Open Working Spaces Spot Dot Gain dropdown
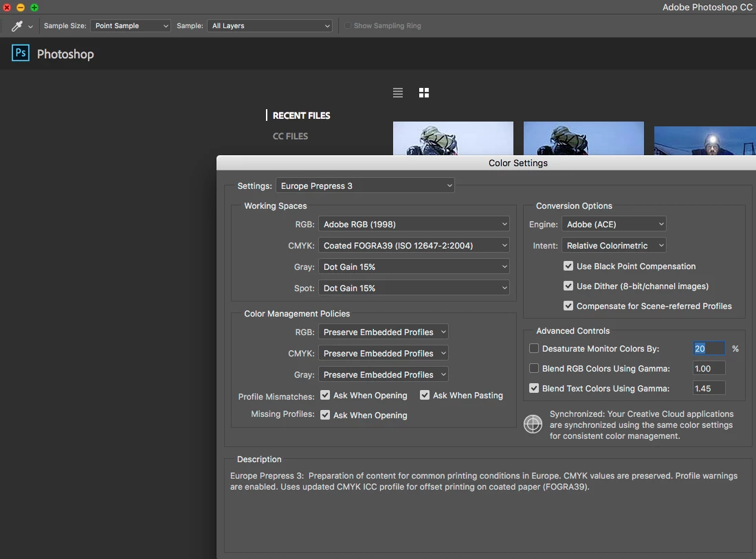Screen dimensions: 756x559 pyautogui.click(x=414, y=288)
